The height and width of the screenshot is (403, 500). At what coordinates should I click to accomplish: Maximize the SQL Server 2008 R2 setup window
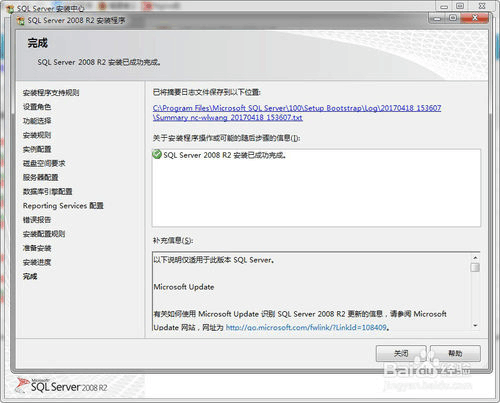pos(453,18)
